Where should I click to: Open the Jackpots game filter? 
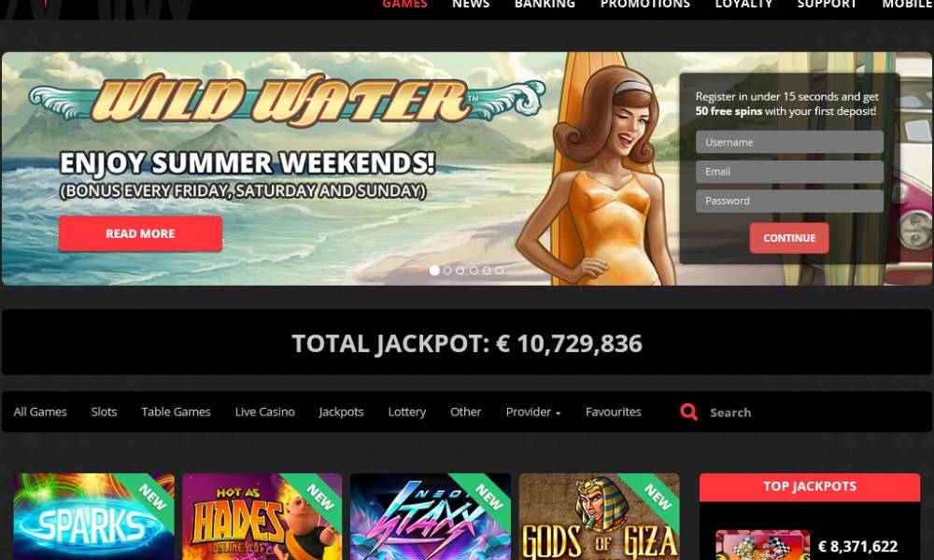click(x=341, y=412)
